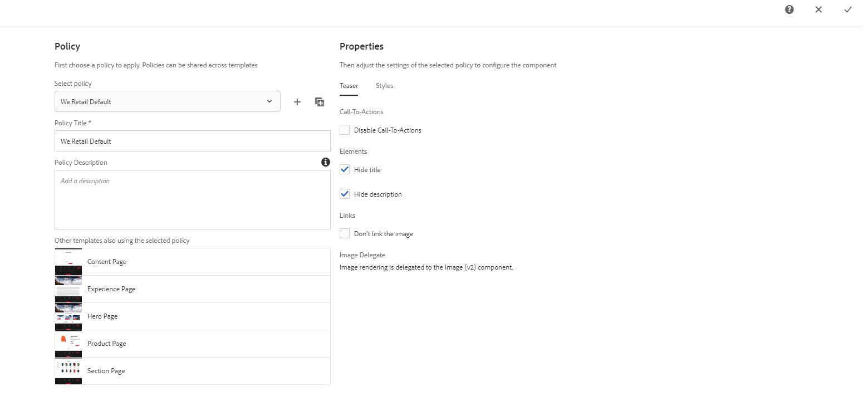Switch to the Styles tab
The height and width of the screenshot is (396, 868).
pos(384,86)
